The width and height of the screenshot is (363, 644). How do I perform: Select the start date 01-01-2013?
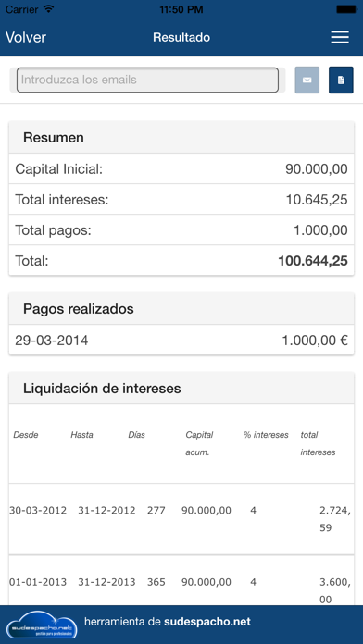38,582
